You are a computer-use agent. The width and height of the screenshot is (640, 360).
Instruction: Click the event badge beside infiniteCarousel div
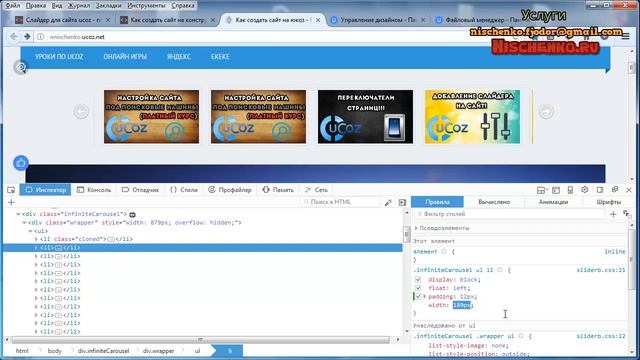click(x=132, y=214)
